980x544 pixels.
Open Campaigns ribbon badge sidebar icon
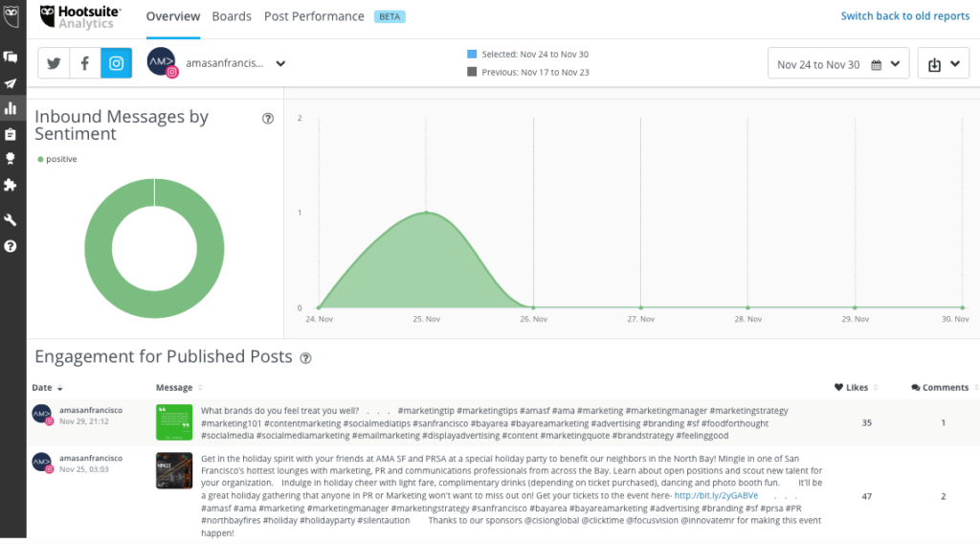[11, 159]
